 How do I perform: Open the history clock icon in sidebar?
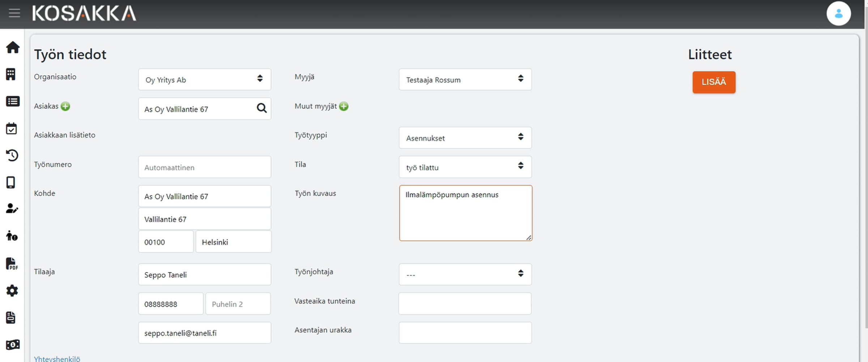coord(12,155)
